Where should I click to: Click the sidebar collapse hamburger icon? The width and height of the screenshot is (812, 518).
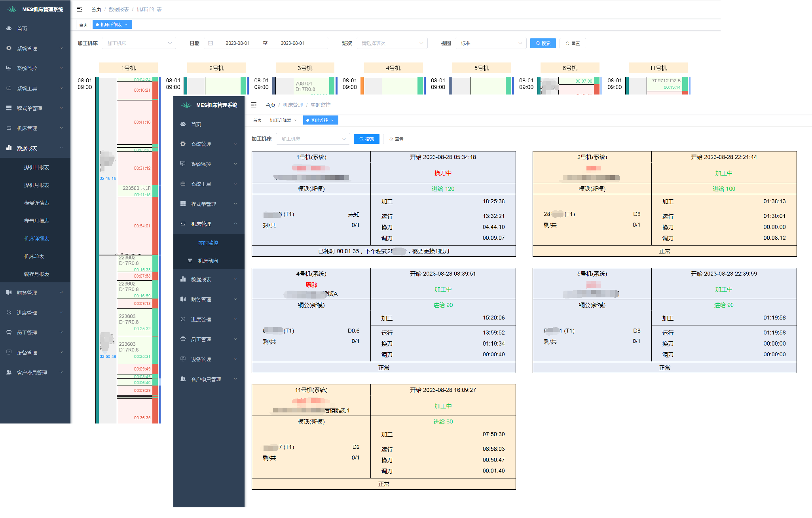80,9
